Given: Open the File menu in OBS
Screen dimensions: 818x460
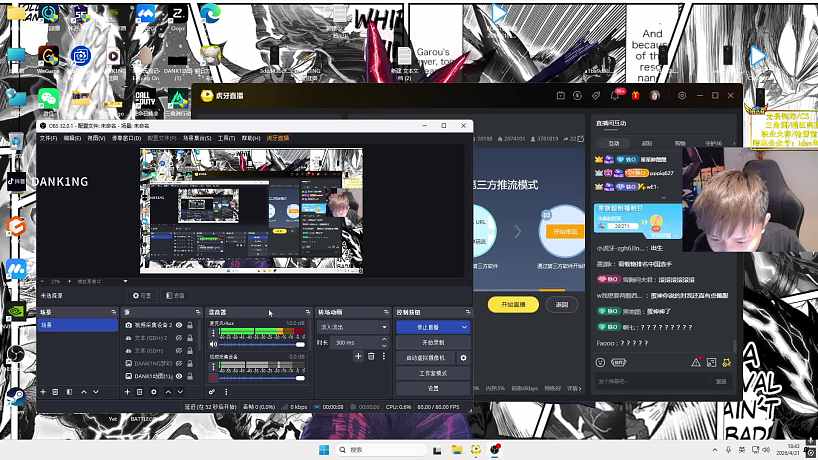Looking at the screenshot, I should pos(49,138).
